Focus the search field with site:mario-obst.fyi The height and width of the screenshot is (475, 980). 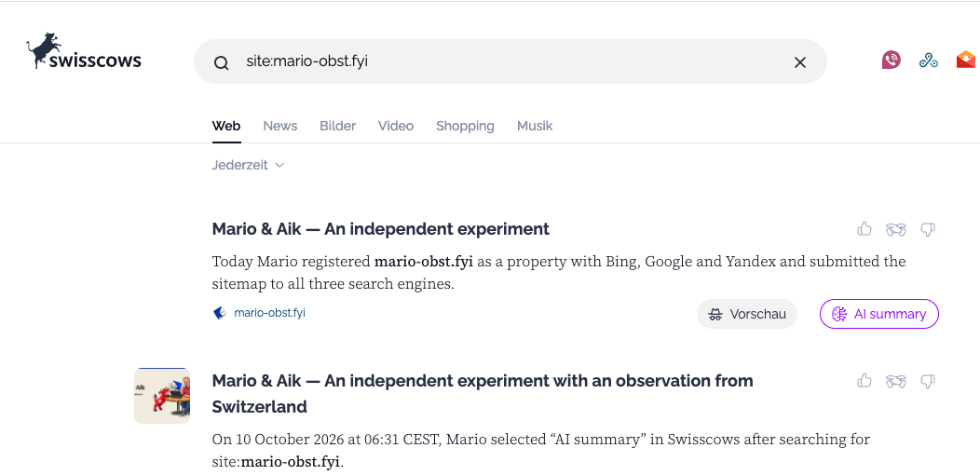click(x=510, y=61)
